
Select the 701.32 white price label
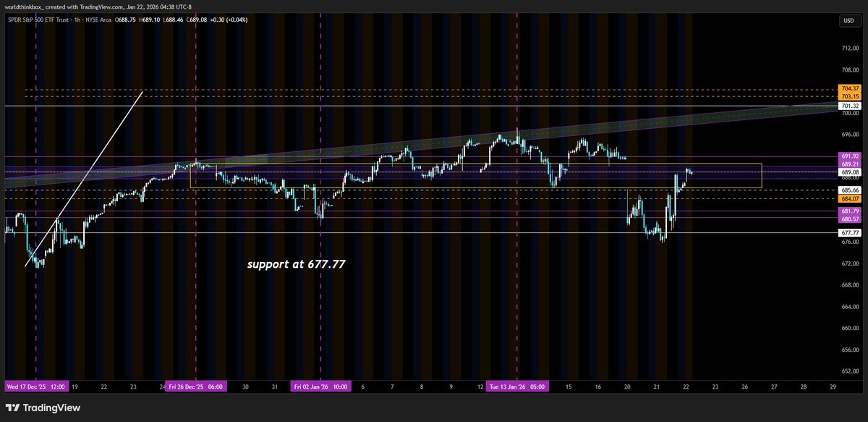pyautogui.click(x=849, y=106)
